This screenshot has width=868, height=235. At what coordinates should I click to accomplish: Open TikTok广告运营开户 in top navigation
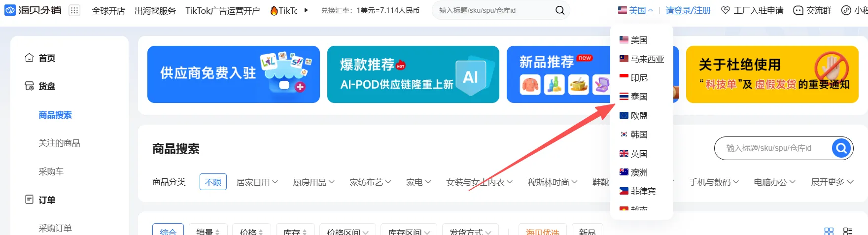tap(223, 11)
